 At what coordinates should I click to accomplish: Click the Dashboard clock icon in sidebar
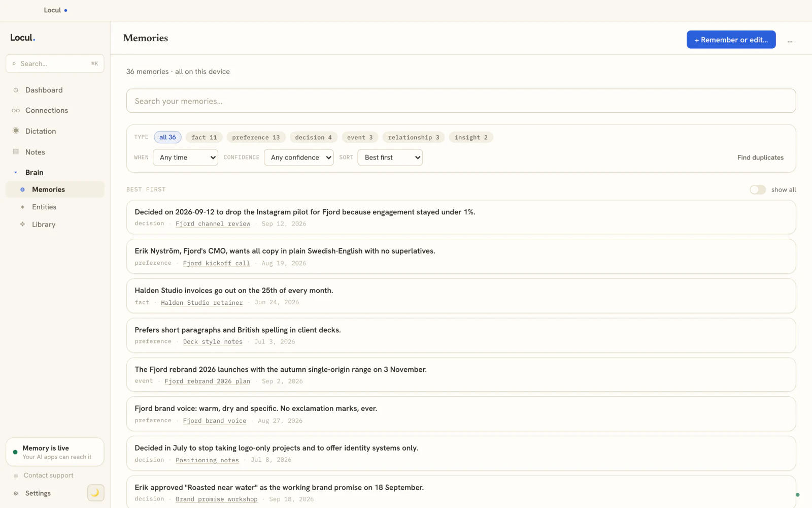[16, 90]
